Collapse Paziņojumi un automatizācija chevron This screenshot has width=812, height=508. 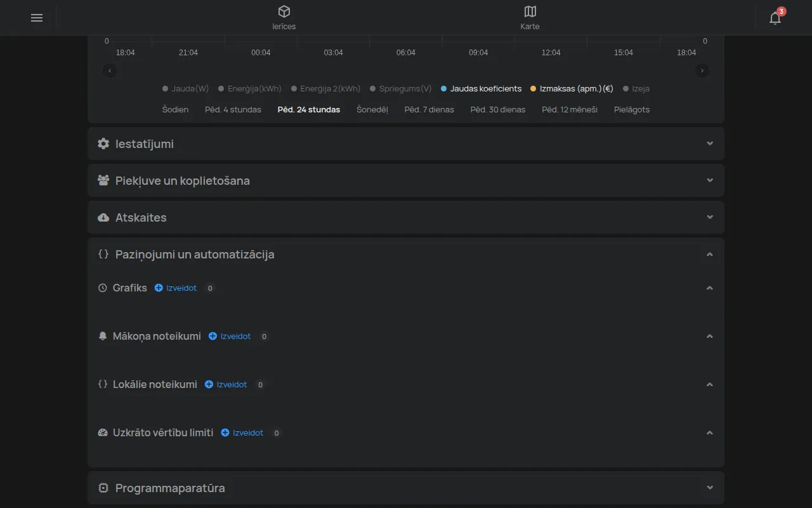[710, 254]
